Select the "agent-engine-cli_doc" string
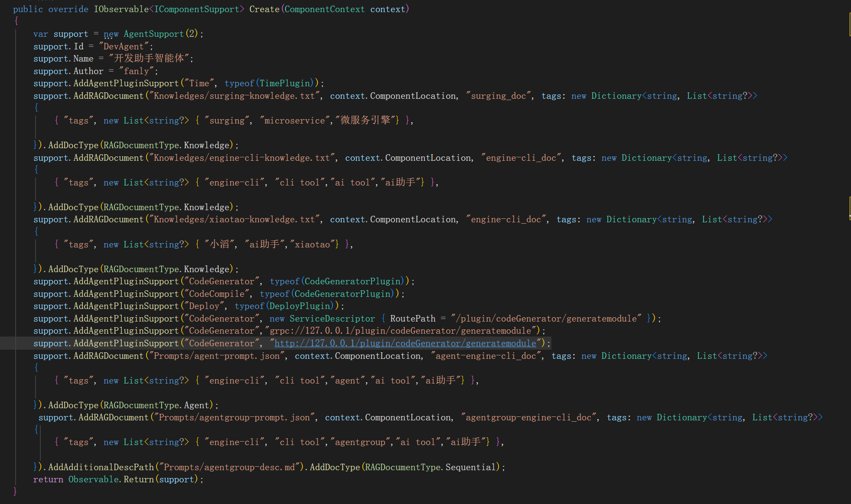851x504 pixels. 486,356
